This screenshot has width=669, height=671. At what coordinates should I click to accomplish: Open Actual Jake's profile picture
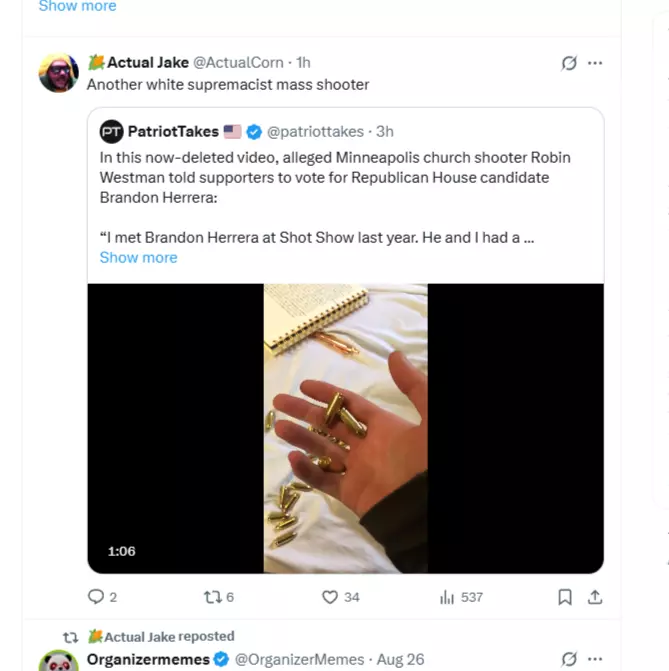coord(58,73)
